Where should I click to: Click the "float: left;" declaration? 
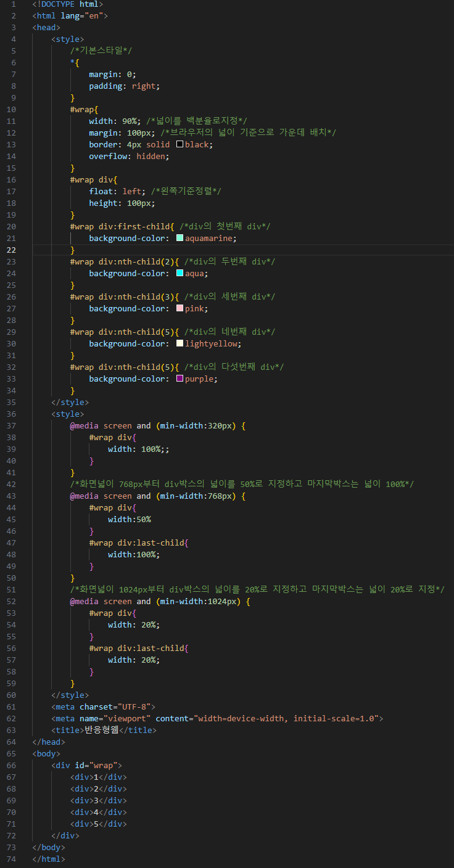(x=118, y=191)
